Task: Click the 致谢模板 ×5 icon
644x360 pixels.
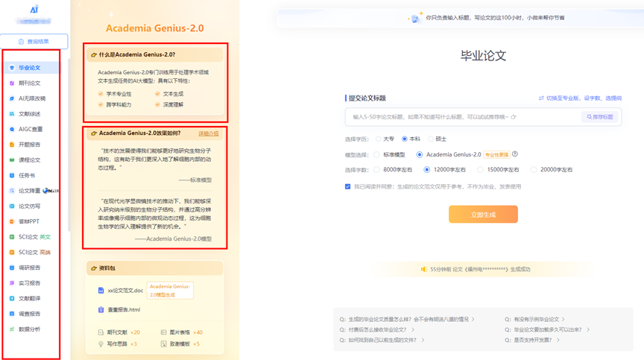Action: point(163,344)
